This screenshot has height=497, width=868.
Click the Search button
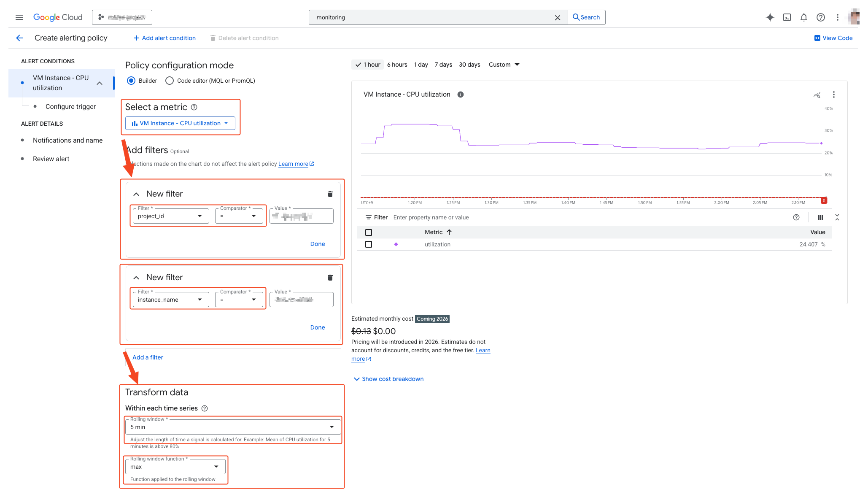[x=587, y=17]
